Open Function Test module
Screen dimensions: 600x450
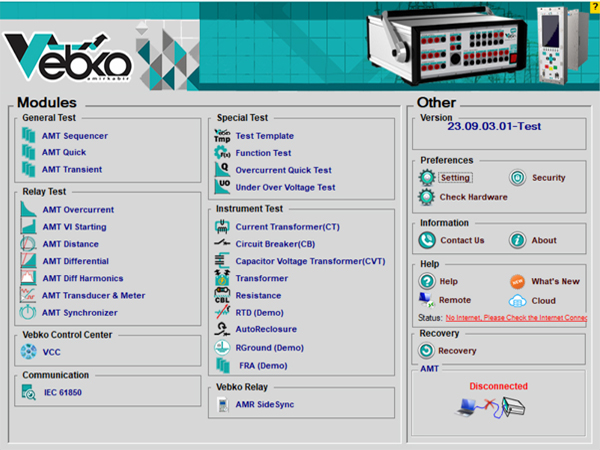point(263,153)
